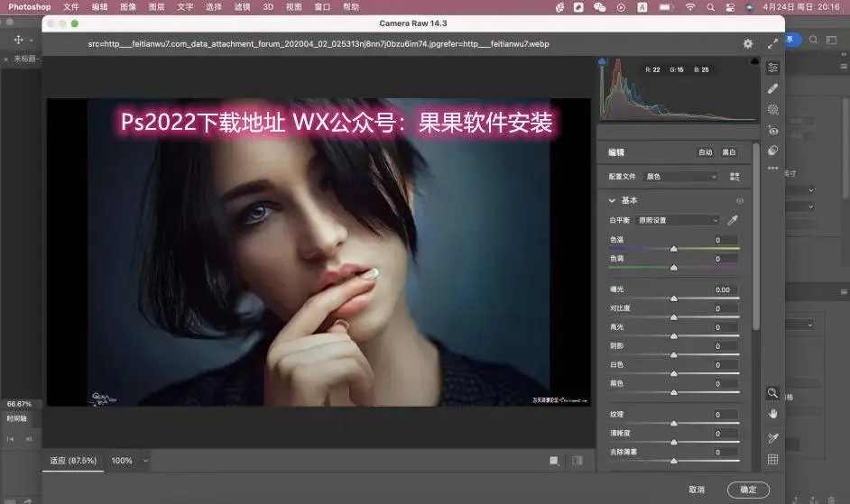Click the 色调 tint slider handle
Screen dimensions: 850x504
point(674,268)
